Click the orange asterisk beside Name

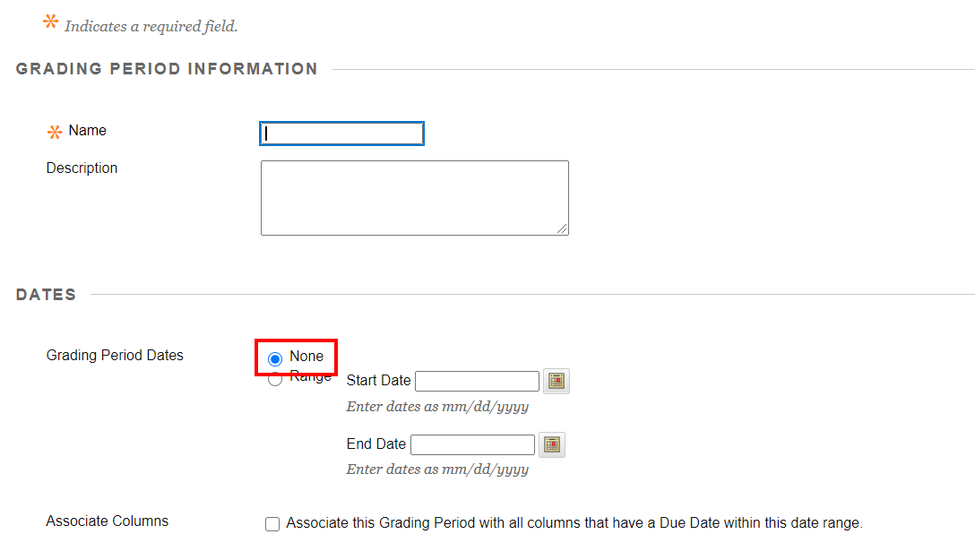[x=54, y=132]
